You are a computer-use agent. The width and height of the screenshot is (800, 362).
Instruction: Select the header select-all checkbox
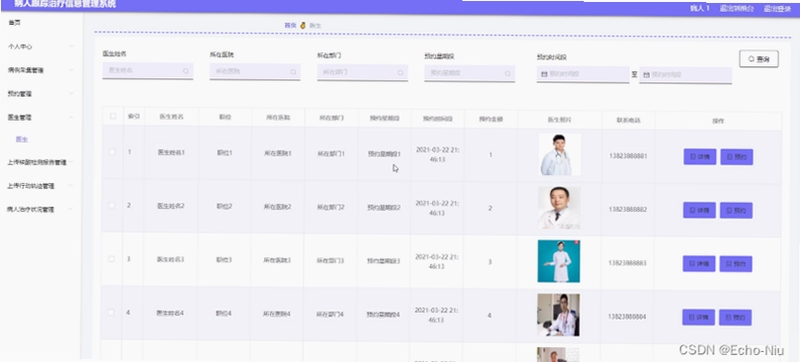(113, 116)
